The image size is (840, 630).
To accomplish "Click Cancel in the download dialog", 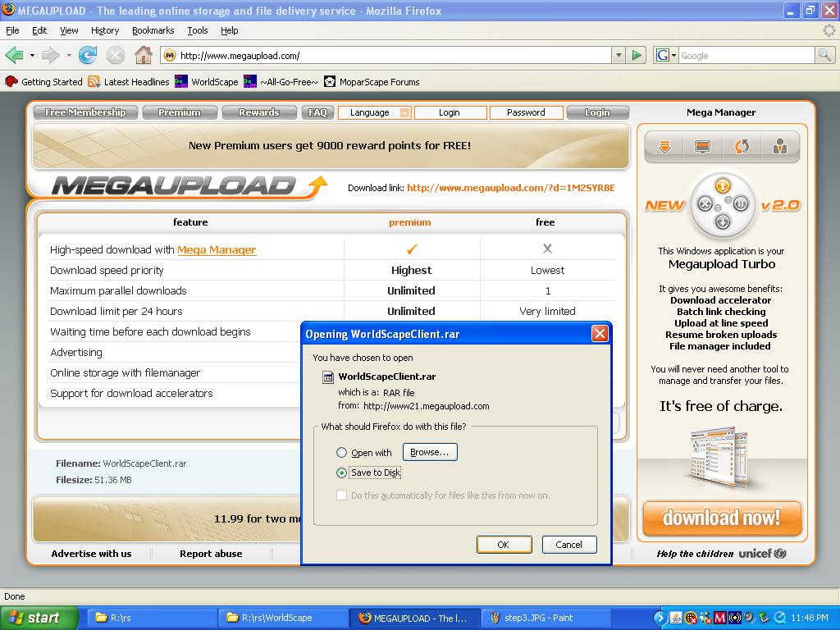I will 569,545.
